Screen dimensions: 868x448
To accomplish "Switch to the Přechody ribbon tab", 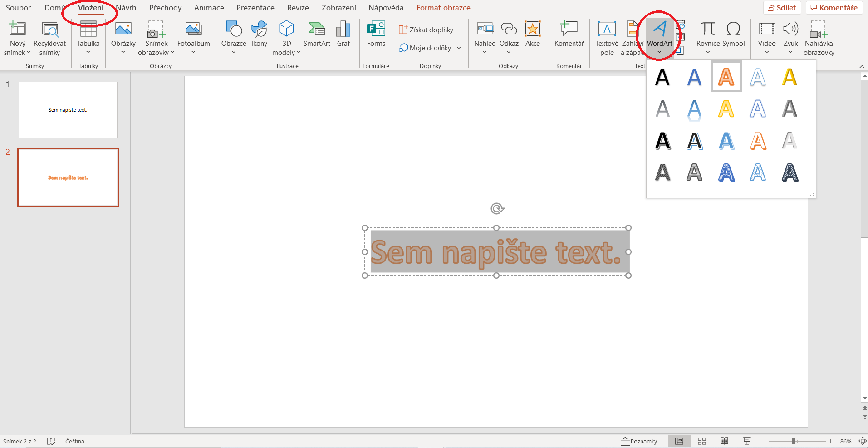I will coord(165,7).
